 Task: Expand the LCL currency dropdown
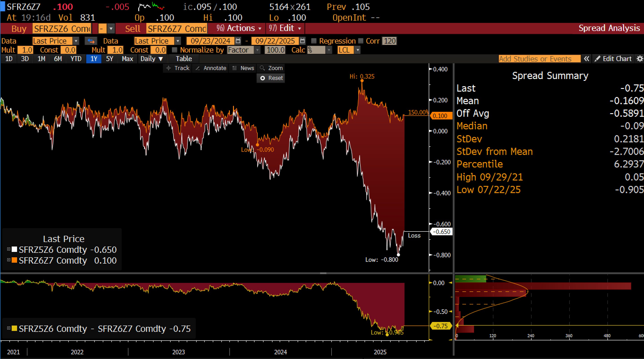tap(358, 50)
